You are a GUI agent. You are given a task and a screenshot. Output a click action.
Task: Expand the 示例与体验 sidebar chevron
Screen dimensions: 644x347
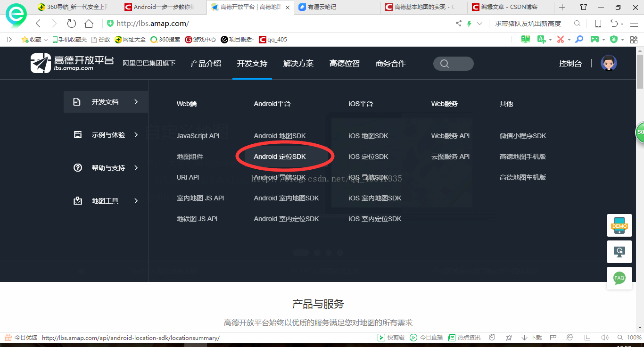pos(136,135)
